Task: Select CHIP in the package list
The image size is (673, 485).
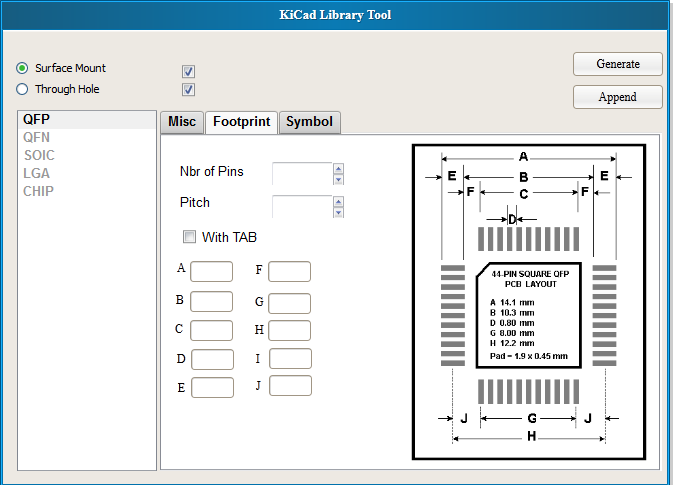Action: click(x=38, y=191)
